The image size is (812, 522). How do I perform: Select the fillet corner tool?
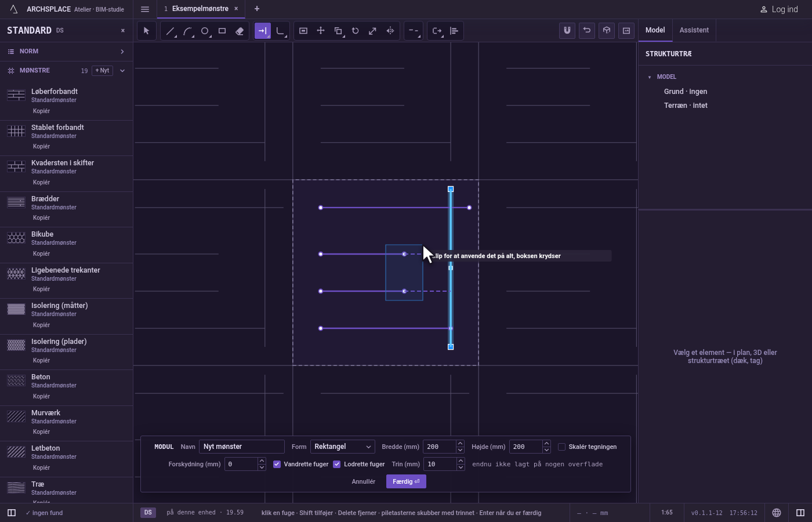pyautogui.click(x=280, y=31)
